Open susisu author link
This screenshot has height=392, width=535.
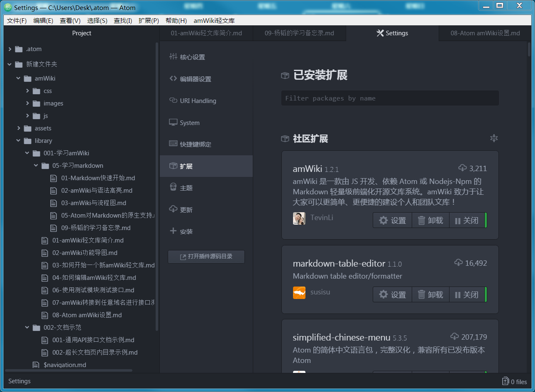tap(320, 292)
